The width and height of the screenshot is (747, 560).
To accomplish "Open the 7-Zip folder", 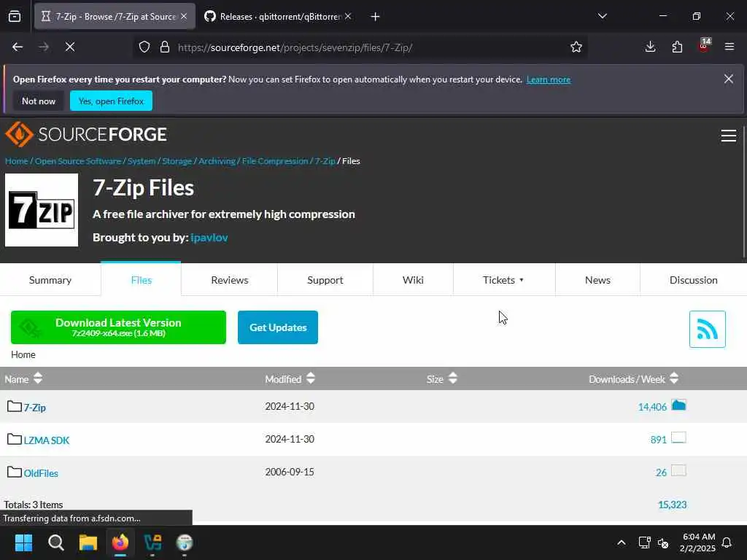I will click(35, 408).
